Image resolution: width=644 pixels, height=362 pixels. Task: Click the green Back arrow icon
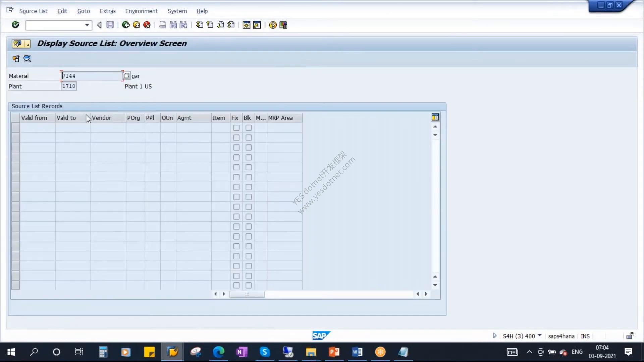126,25
